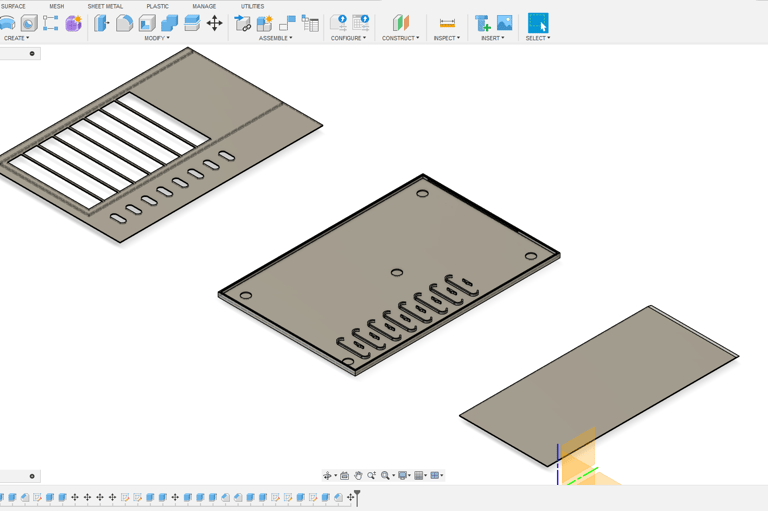This screenshot has height=511, width=768.
Task: Expand the collapsed browser panel at top left
Action: [x=32, y=54]
